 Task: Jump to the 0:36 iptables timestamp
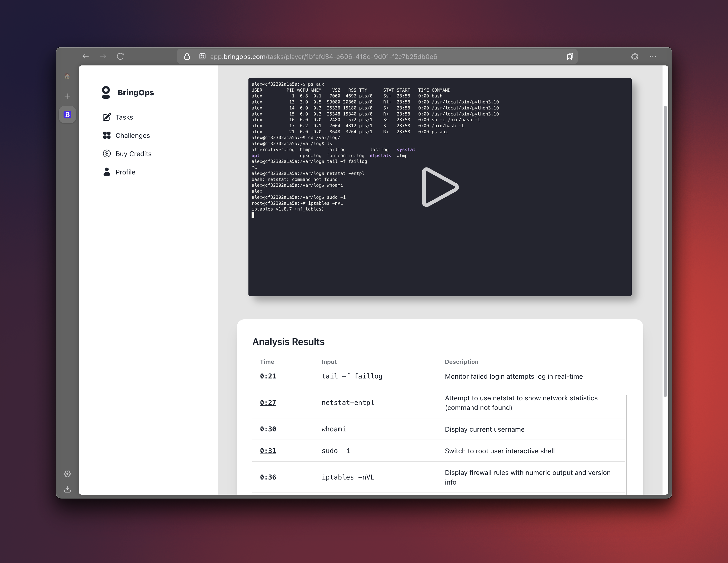pos(268,477)
